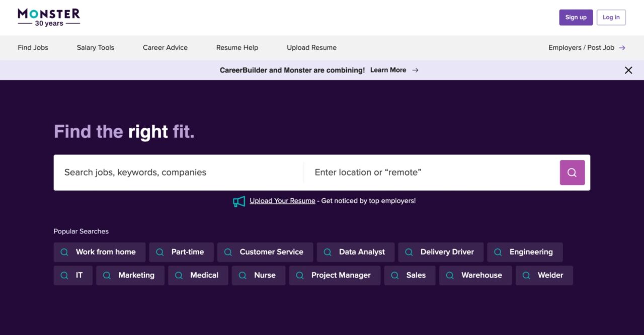Click the Monster 30 years logo

(48, 16)
